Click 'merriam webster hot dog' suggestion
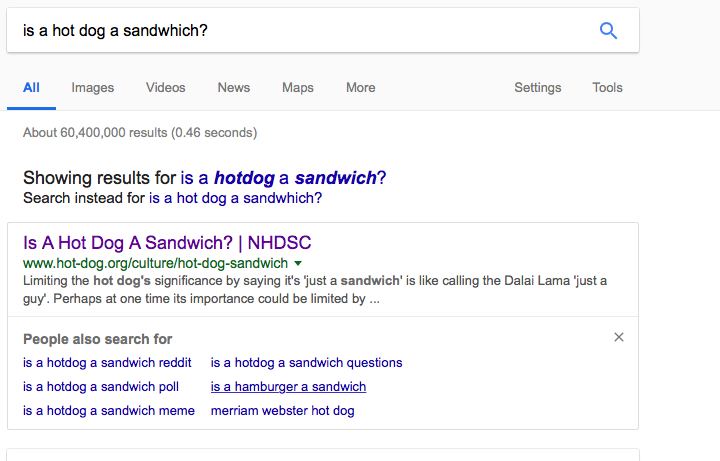This screenshot has width=720, height=461. click(x=282, y=411)
